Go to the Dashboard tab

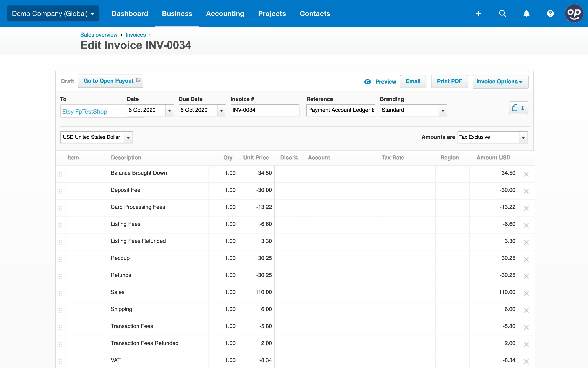[x=130, y=13]
